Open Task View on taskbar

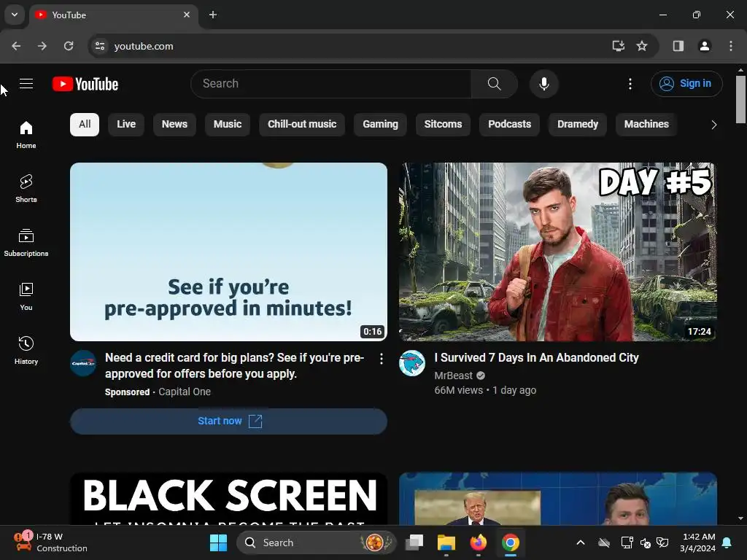pos(414,542)
